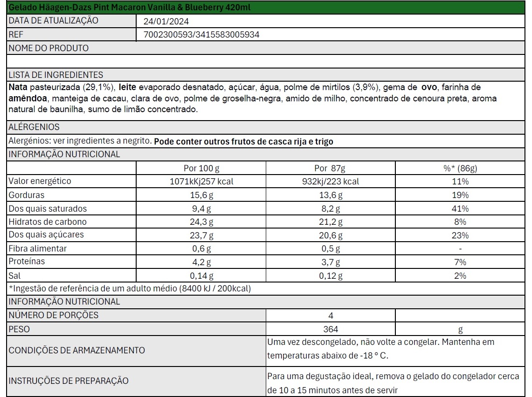
Task: Click the NÚMERO DE PORÇÕES value 4
Action: pos(331,315)
